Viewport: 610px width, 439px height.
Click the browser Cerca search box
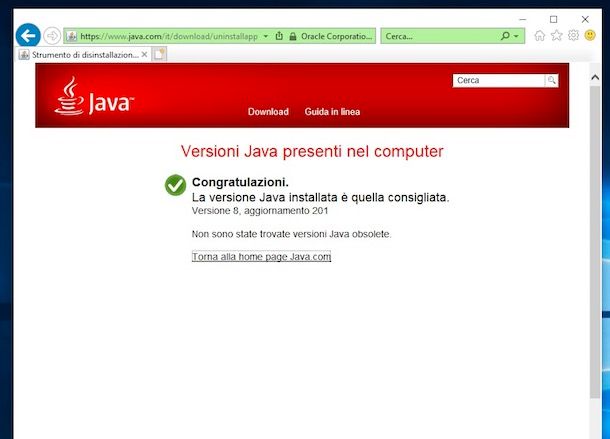(440, 36)
